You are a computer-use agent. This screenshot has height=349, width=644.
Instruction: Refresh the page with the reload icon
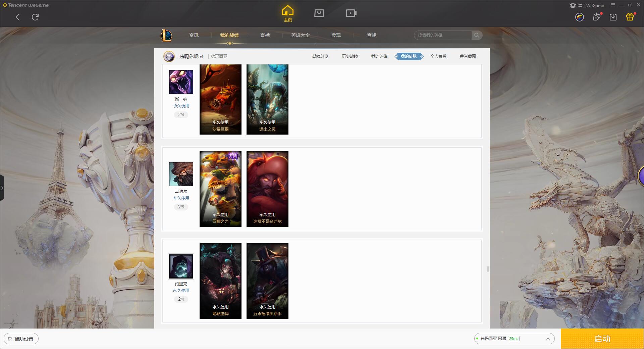35,17
